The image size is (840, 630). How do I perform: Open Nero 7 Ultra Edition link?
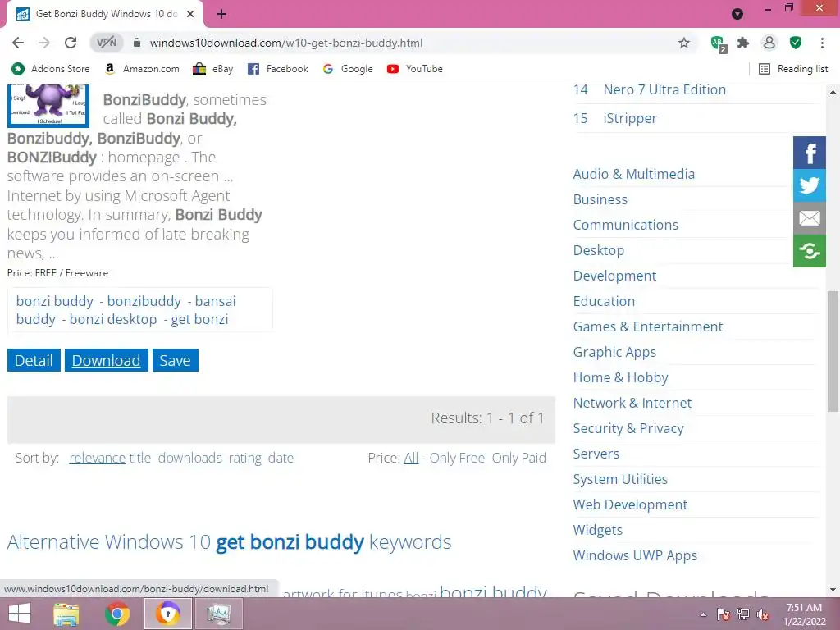point(664,89)
